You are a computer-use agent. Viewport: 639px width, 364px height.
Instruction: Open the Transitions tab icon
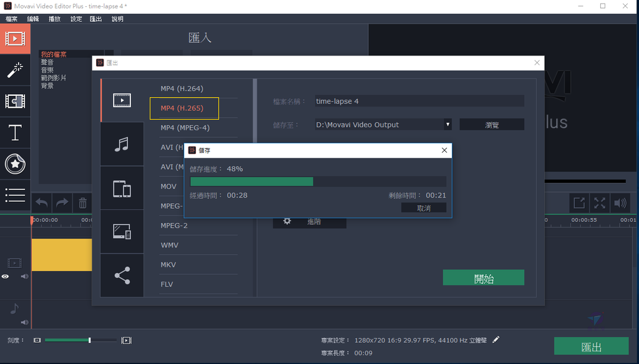pyautogui.click(x=15, y=102)
